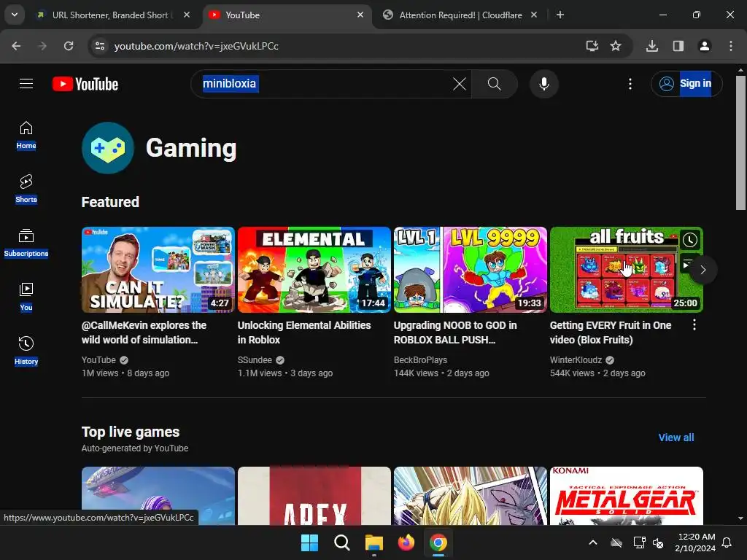Click the Gaming channel avatar icon
Image resolution: width=747 pixels, height=560 pixels.
pos(108,148)
